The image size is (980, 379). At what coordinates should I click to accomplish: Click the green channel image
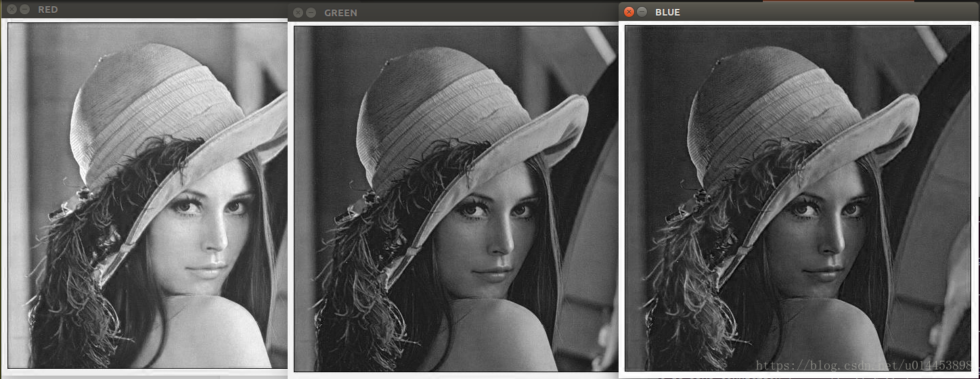456,199
